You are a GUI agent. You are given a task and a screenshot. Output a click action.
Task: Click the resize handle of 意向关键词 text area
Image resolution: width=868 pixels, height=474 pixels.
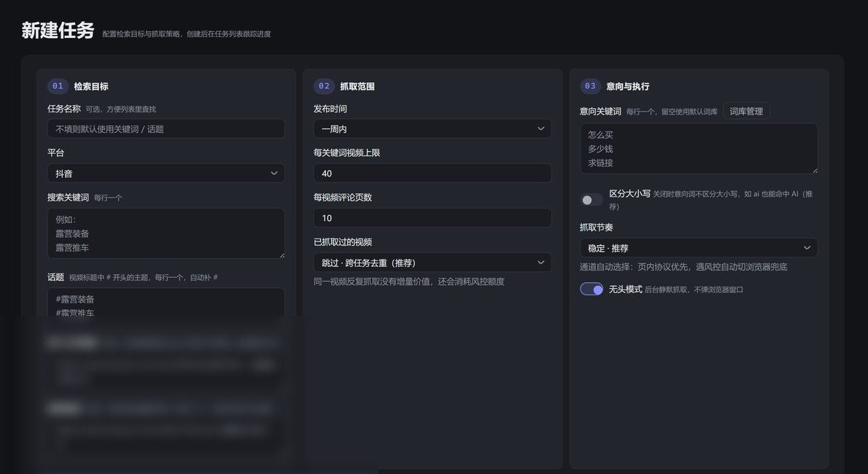[x=814, y=170]
